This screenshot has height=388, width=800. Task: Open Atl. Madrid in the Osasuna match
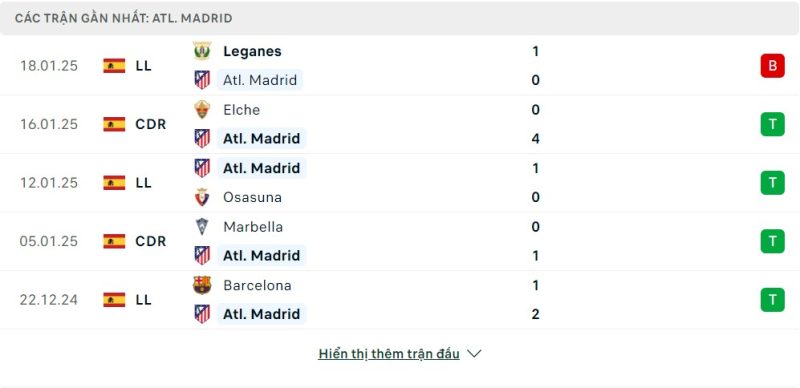[x=261, y=168]
